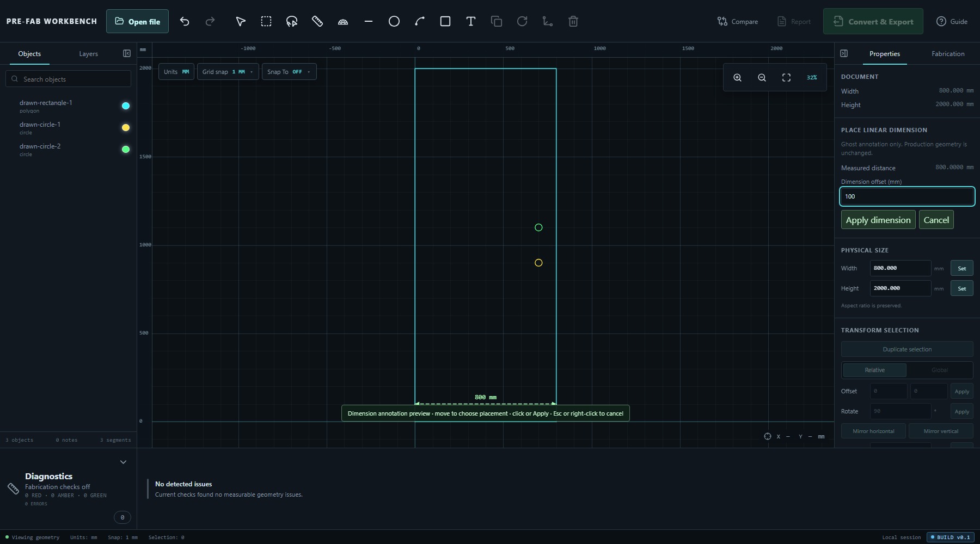Click the Dimension offset input field
This screenshot has width=980, height=544.
pos(906,196)
